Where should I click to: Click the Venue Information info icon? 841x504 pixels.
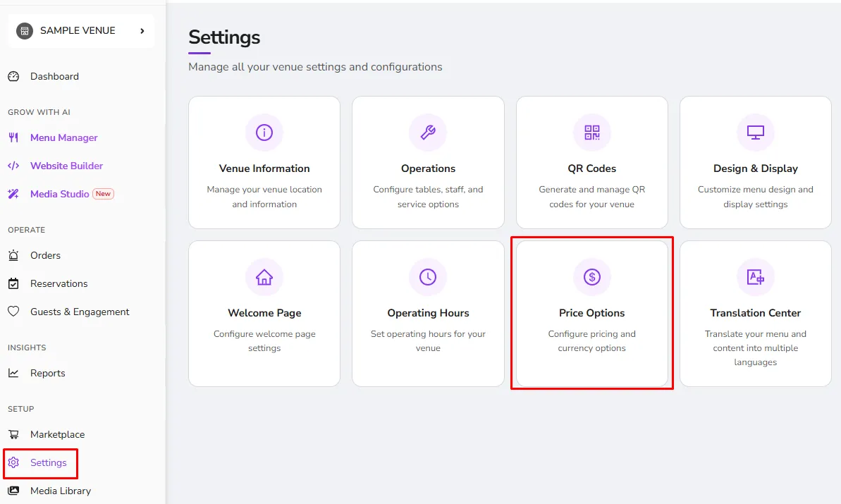[264, 133]
